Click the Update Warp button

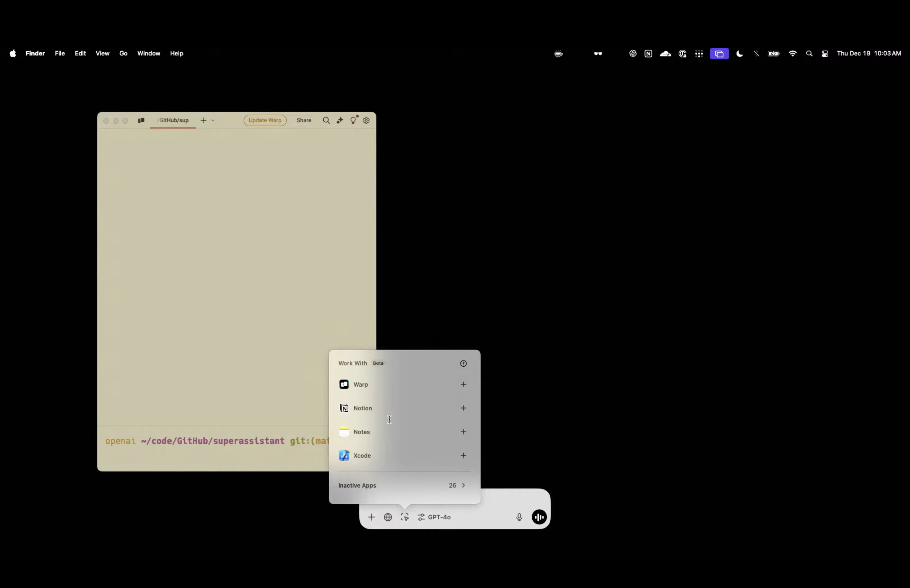265,121
